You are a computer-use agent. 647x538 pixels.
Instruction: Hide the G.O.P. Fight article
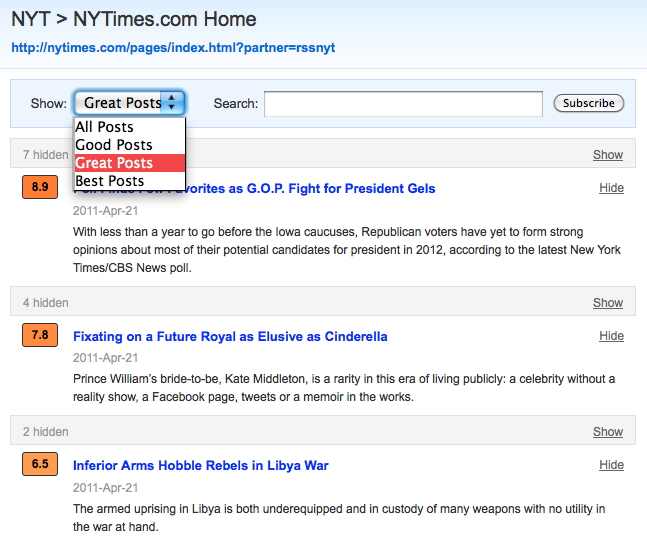click(x=611, y=188)
